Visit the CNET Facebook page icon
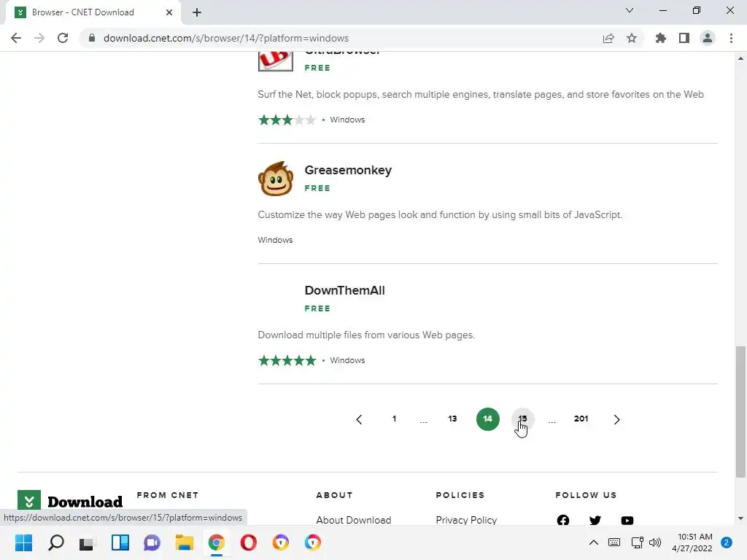 pos(563,521)
